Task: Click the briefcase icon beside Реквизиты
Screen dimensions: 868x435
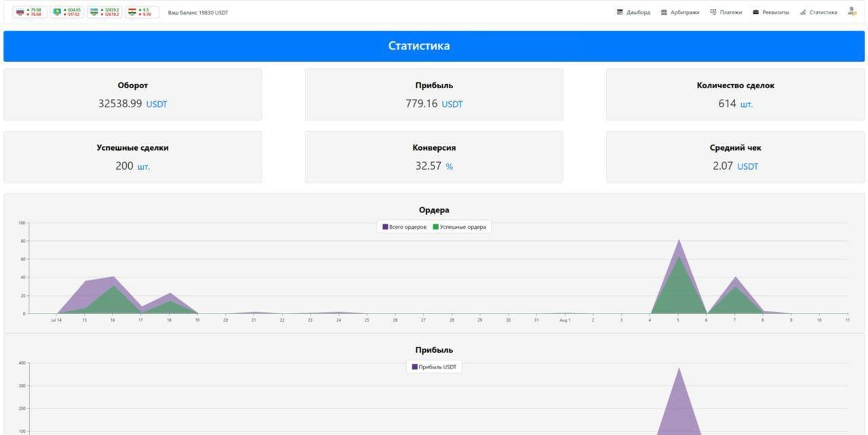Action: point(755,12)
